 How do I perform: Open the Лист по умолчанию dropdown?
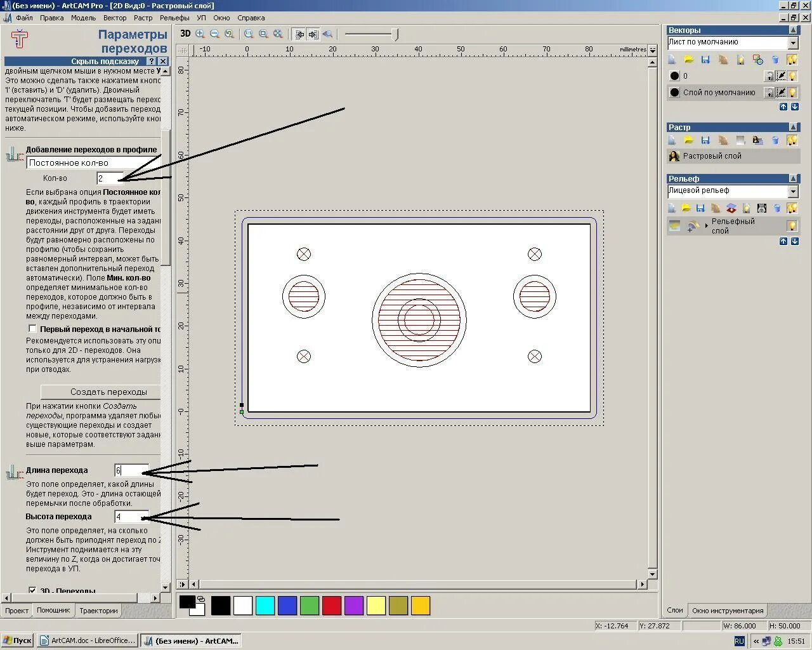coord(793,43)
